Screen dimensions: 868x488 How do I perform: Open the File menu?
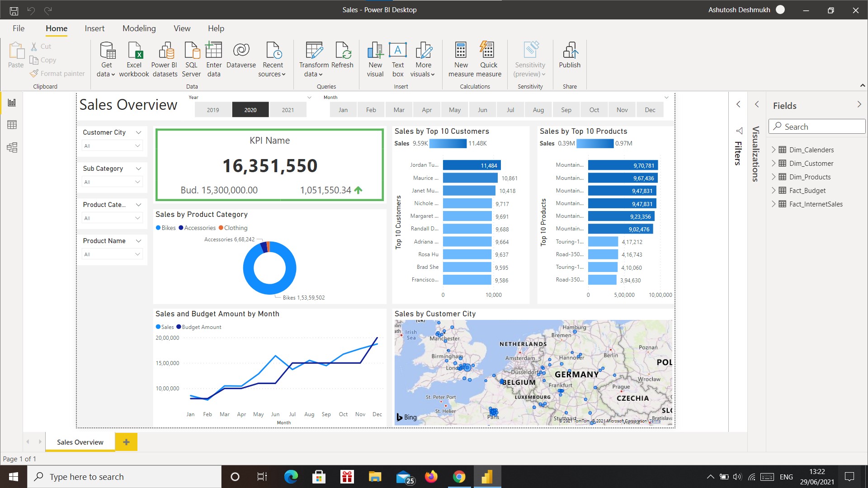coord(19,28)
